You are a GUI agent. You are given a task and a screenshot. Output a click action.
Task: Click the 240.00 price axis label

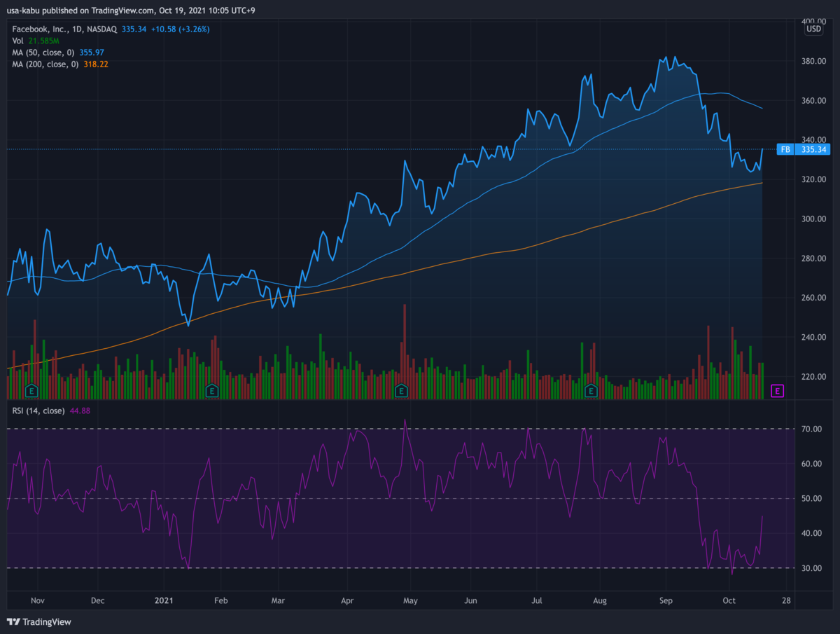coord(813,337)
